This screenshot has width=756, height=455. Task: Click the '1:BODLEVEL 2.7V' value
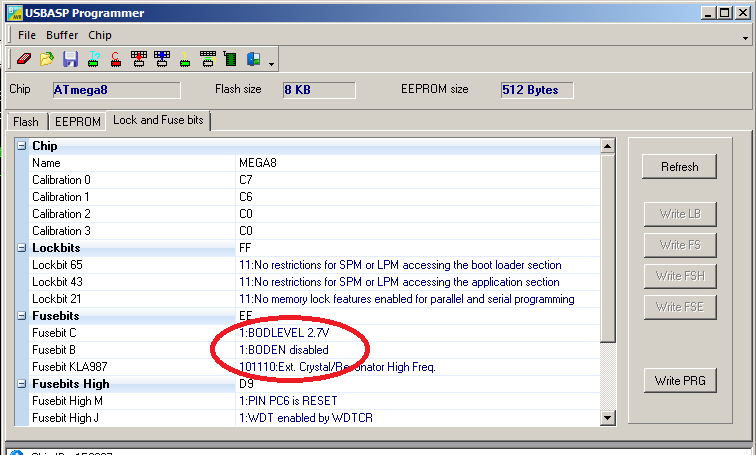[284, 333]
